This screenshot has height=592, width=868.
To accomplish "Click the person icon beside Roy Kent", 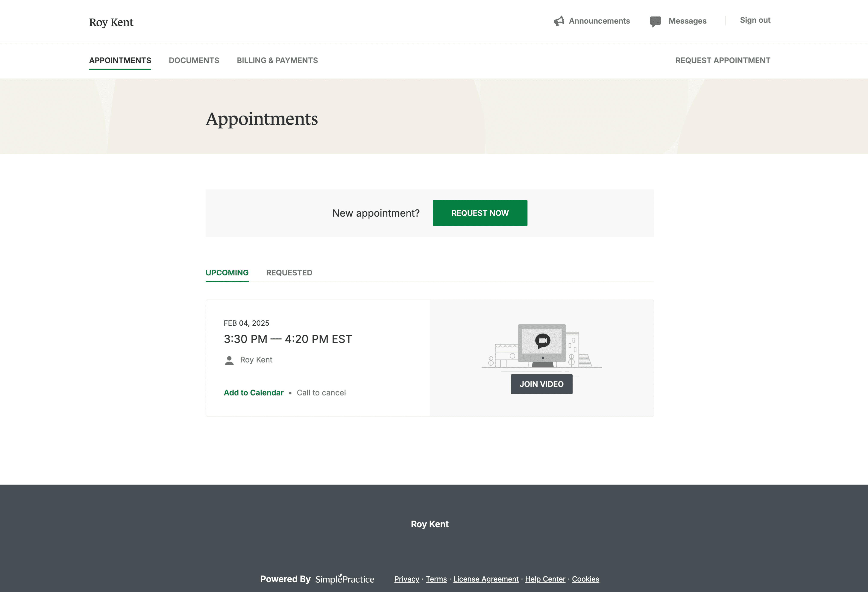I will (x=229, y=360).
